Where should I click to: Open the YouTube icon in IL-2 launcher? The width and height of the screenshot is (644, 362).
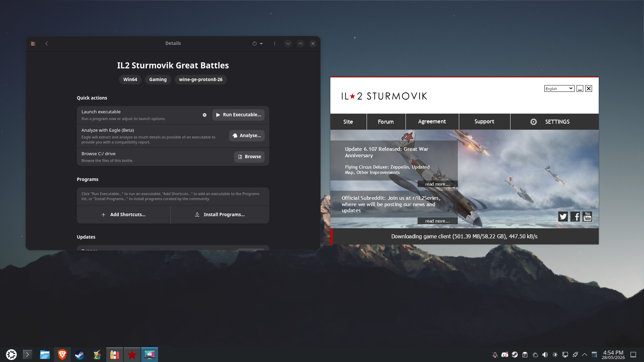click(x=587, y=217)
